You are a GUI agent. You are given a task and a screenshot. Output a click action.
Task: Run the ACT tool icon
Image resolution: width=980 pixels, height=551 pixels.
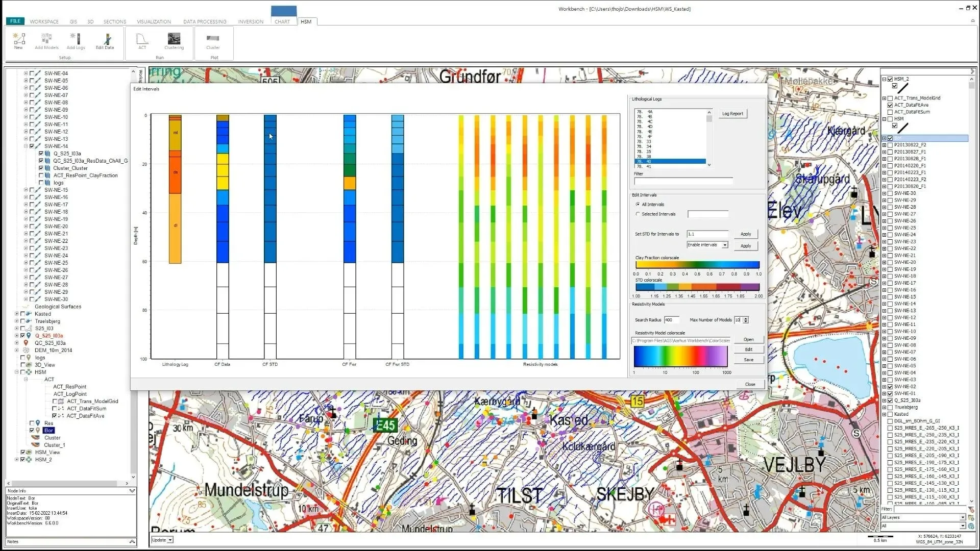tap(142, 39)
